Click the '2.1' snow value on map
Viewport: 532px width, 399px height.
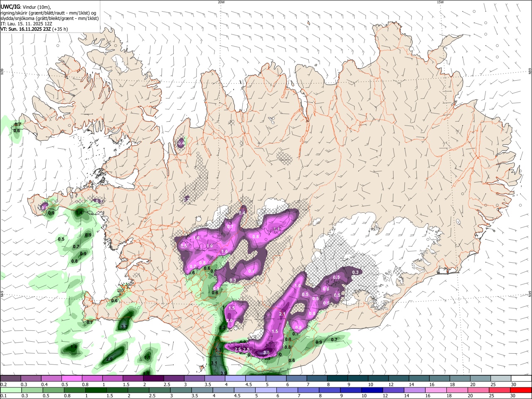pyautogui.click(x=283, y=314)
